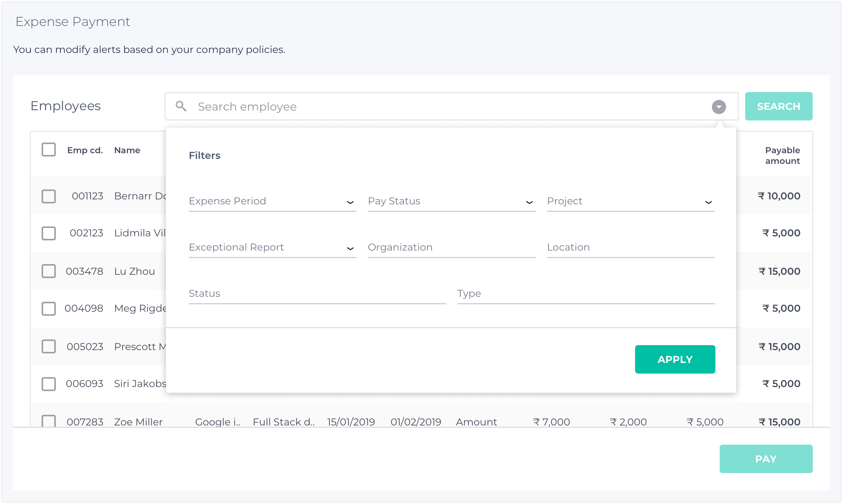Click employee code 006093
843x504 pixels.
click(85, 384)
